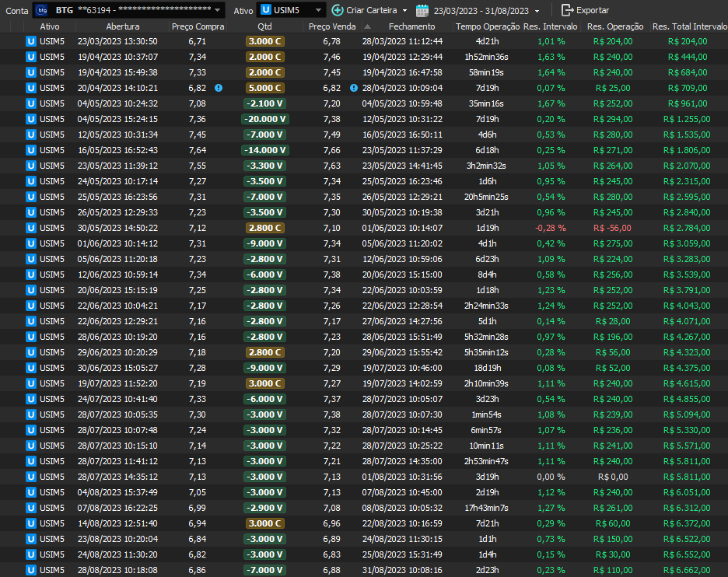Click the Criar Carteira button label

(372, 10)
